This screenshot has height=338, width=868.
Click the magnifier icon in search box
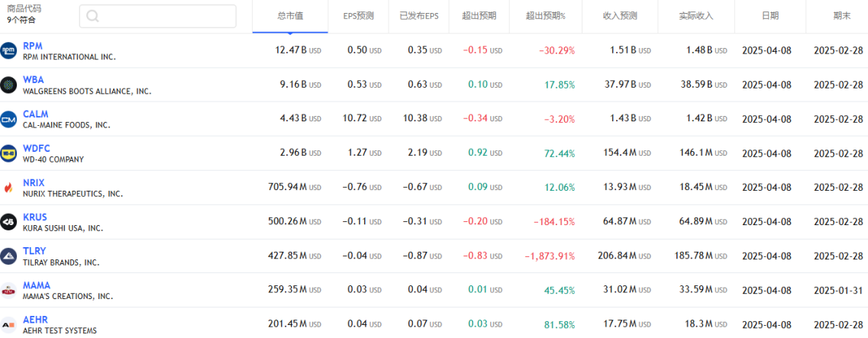click(92, 17)
